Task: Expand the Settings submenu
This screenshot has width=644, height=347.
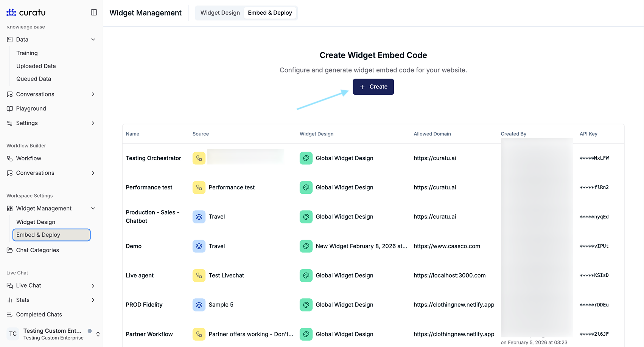Action: click(93, 123)
